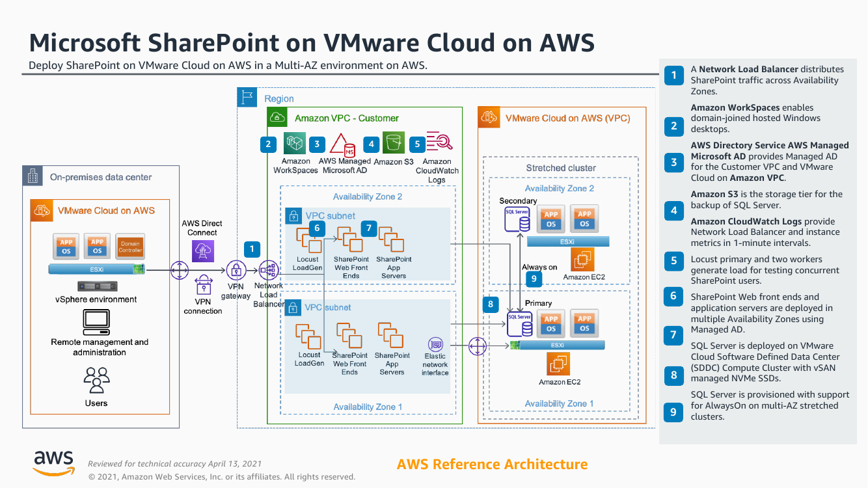The width and height of the screenshot is (868, 488).
Task: Click the AWS Direct Connect icon
Action: pyautogui.click(x=203, y=251)
